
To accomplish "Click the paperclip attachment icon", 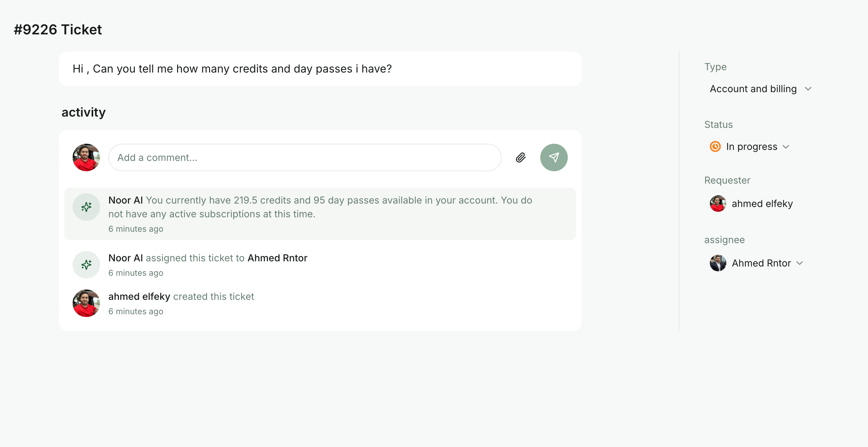I will 521,157.
